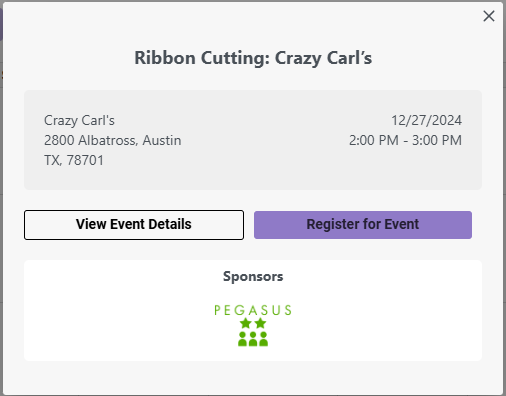506x396 pixels.
Task: Close the event popup with the X
Action: [x=489, y=16]
